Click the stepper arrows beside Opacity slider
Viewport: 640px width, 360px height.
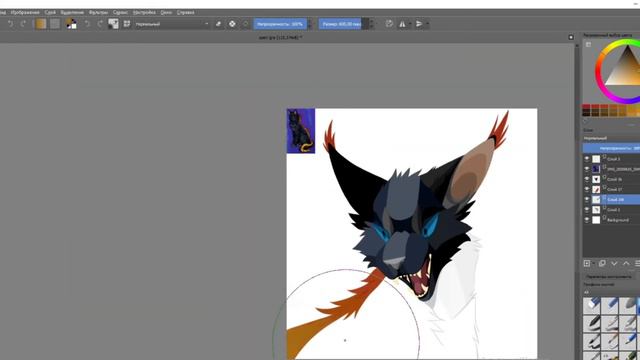click(309, 24)
